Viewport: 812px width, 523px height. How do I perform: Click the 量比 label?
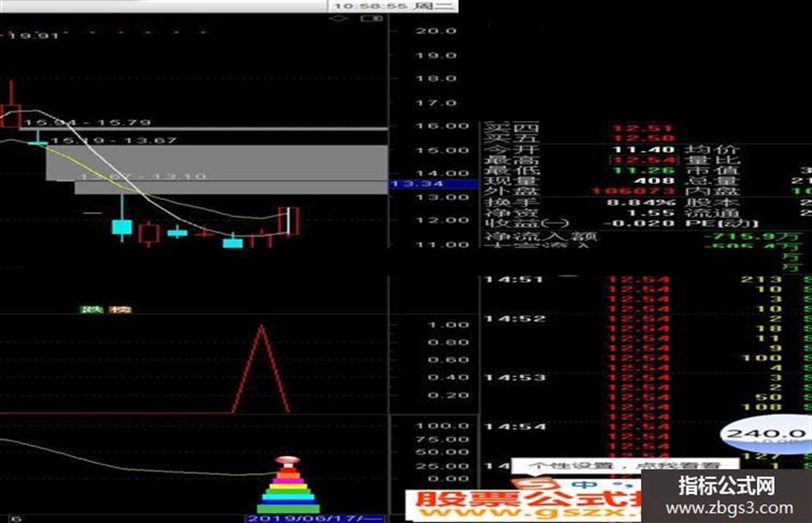(712, 160)
